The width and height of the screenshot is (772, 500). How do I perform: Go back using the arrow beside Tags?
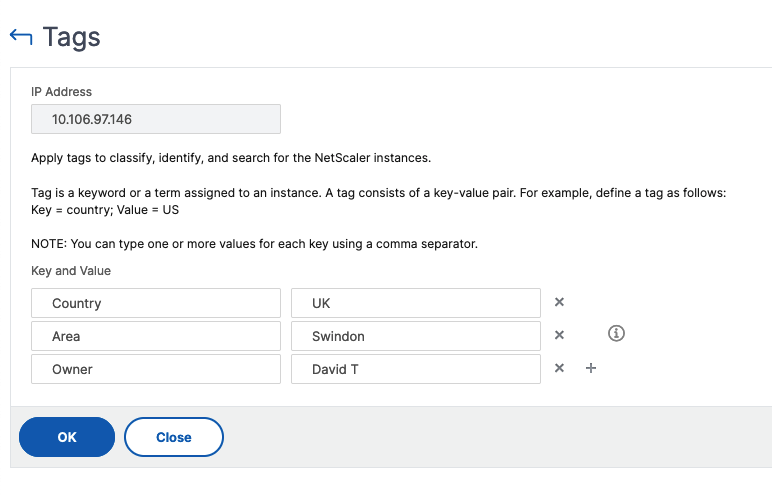tap(21, 36)
